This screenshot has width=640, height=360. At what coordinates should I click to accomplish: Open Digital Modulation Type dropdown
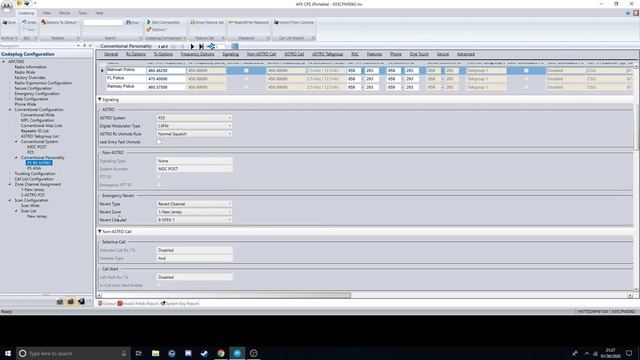point(194,126)
